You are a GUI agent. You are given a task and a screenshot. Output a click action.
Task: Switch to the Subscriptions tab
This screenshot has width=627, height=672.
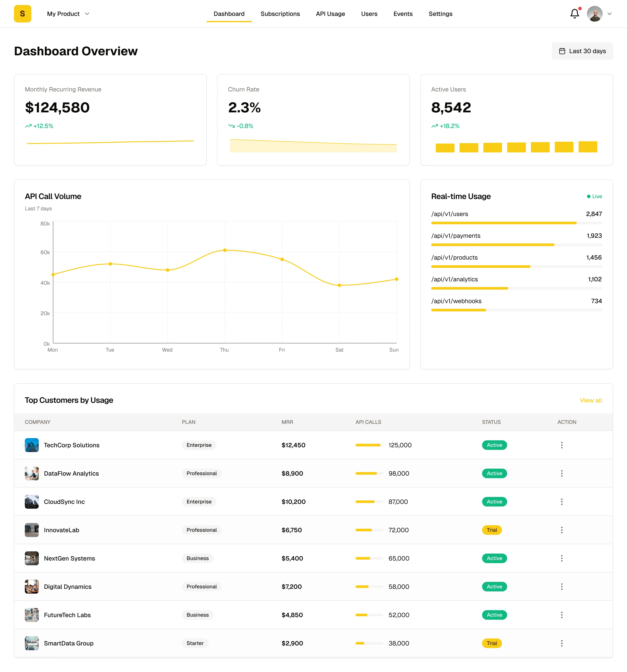pyautogui.click(x=280, y=14)
